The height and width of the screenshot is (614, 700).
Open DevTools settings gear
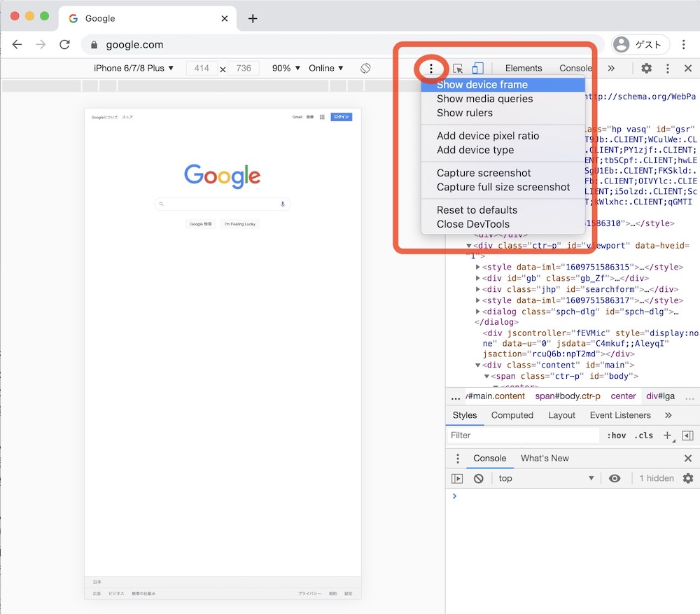(x=646, y=69)
